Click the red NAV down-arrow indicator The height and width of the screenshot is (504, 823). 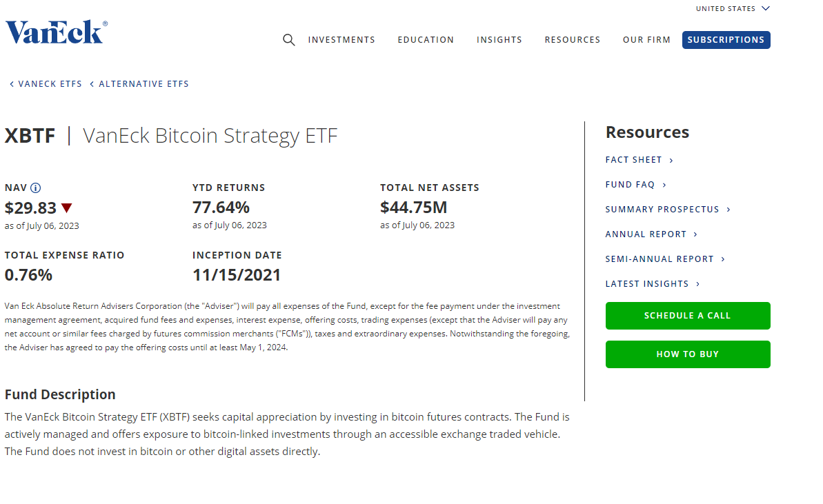tap(66, 208)
